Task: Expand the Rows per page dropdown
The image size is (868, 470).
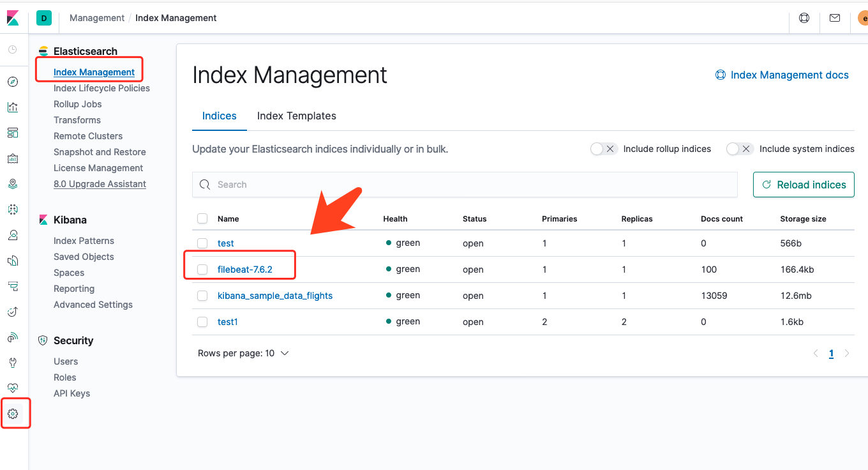Action: (x=243, y=353)
